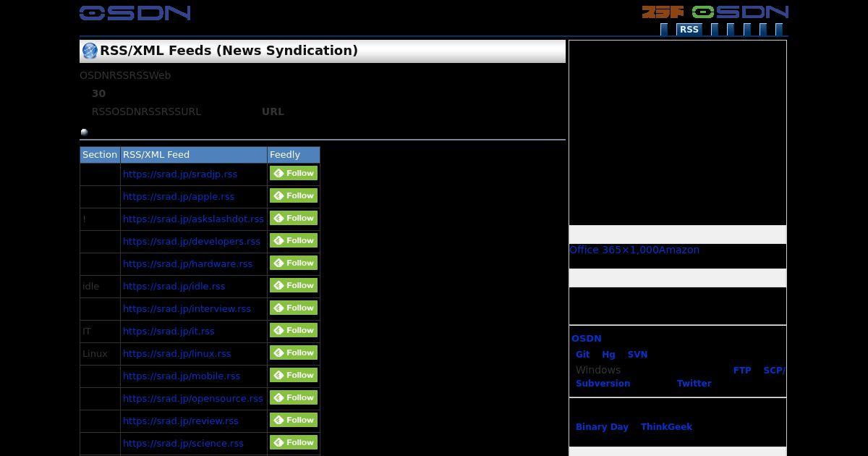This screenshot has height=456, width=868.
Task: Open the Subversion link in the sidebar
Action: point(603,383)
